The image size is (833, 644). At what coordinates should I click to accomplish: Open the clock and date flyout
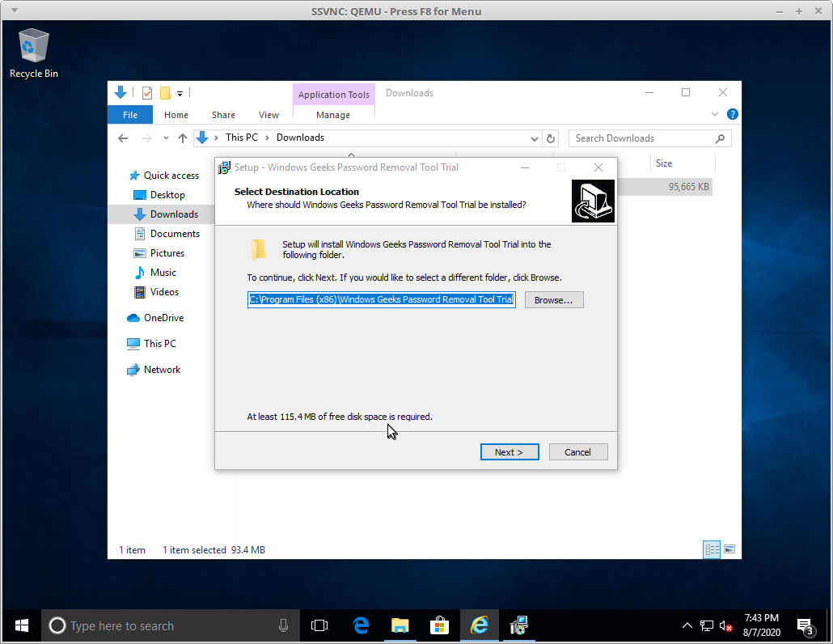[x=762, y=625]
